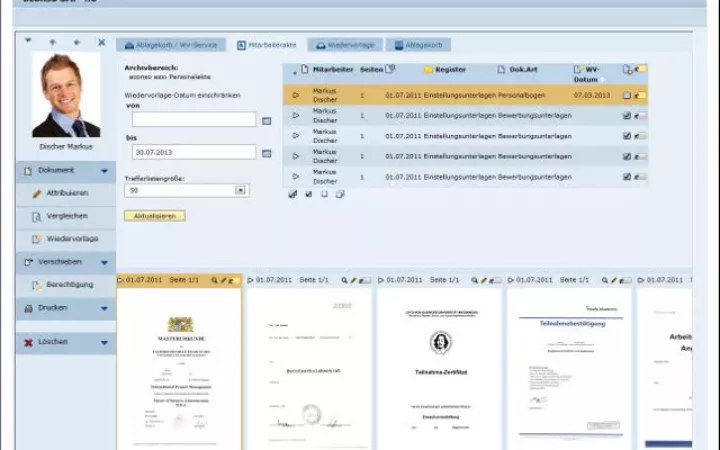Toggle marker switch above Teilnahme-Zertifikat preview

coord(495,280)
